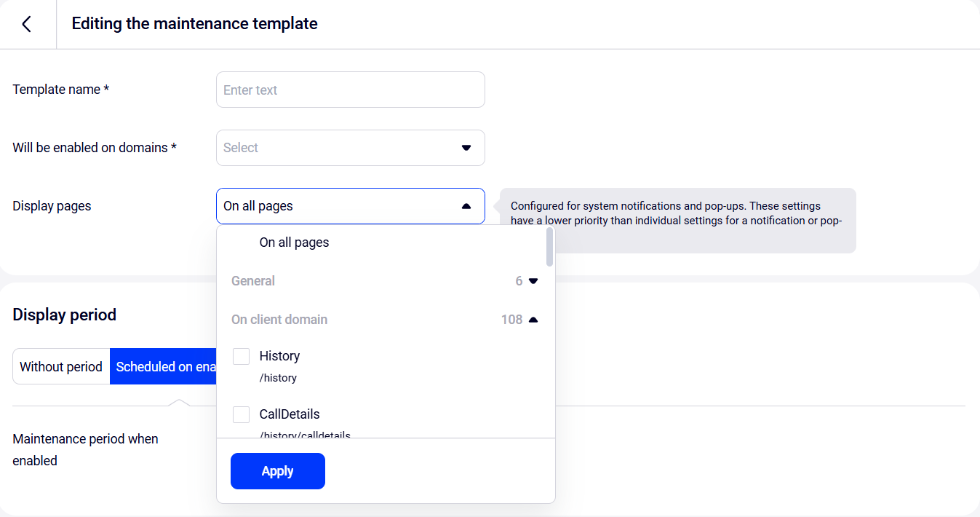Screen dimensions: 980x517
Task: Click the CallDetails page label
Action: [290, 414]
